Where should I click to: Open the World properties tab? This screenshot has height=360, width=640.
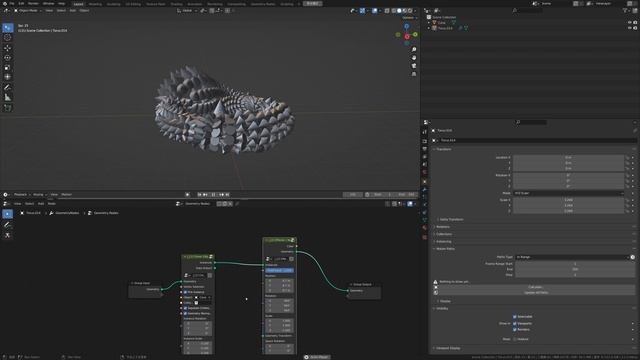[424, 172]
